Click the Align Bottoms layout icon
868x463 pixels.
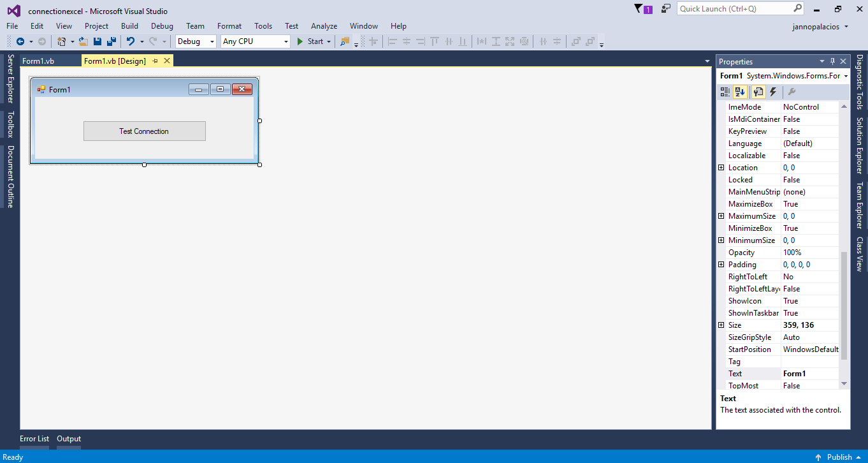(463, 41)
